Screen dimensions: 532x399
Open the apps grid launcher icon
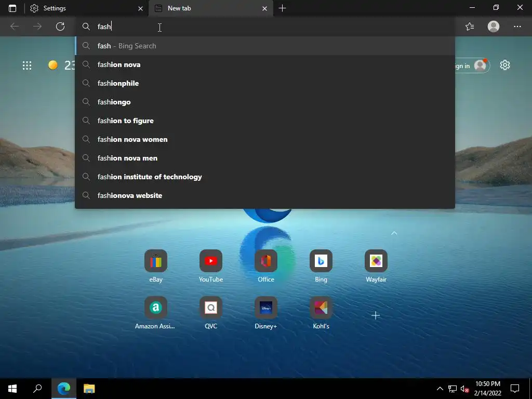point(27,65)
